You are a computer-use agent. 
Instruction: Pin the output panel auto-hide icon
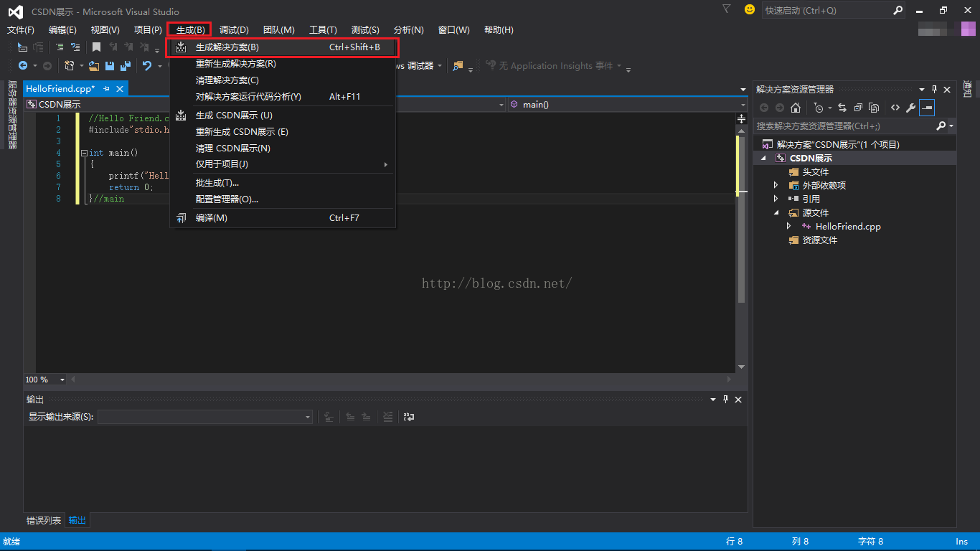(725, 400)
